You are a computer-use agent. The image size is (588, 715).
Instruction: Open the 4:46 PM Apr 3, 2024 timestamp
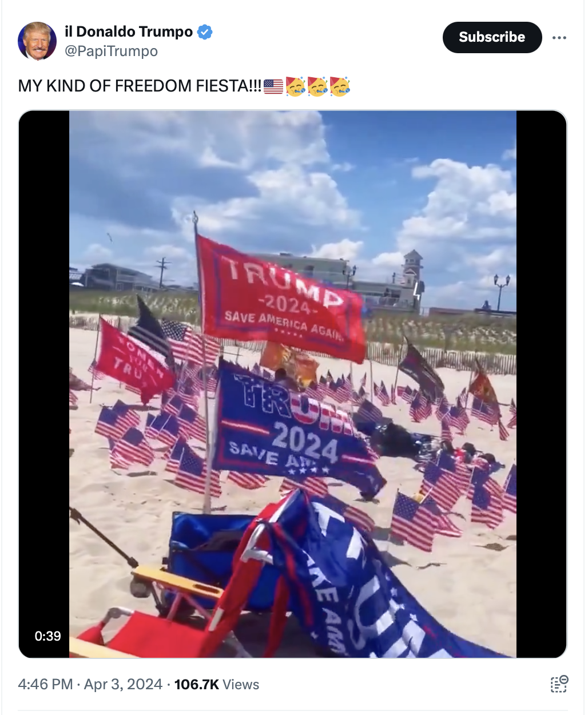pos(90,684)
